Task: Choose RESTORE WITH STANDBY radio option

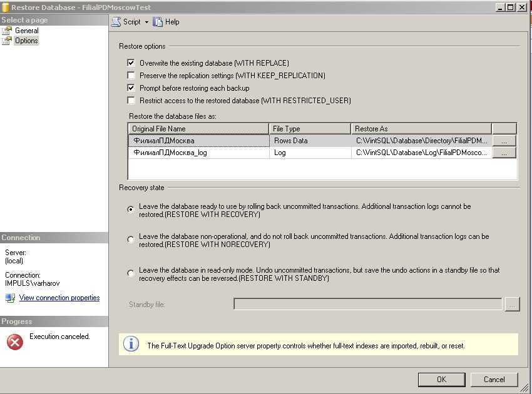Action: point(130,273)
